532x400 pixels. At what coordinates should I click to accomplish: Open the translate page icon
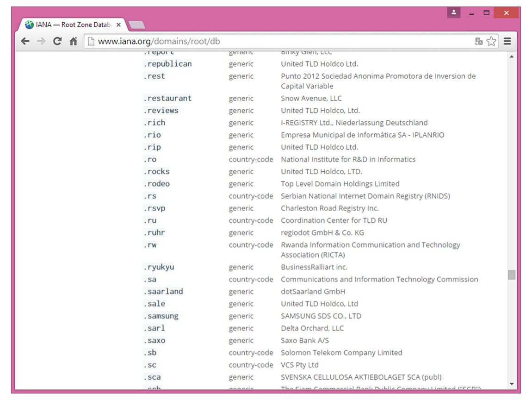tap(478, 41)
